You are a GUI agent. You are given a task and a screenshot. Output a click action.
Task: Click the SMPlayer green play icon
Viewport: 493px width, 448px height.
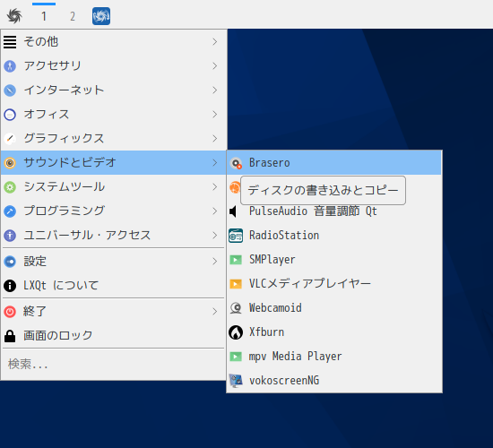pyautogui.click(x=236, y=260)
